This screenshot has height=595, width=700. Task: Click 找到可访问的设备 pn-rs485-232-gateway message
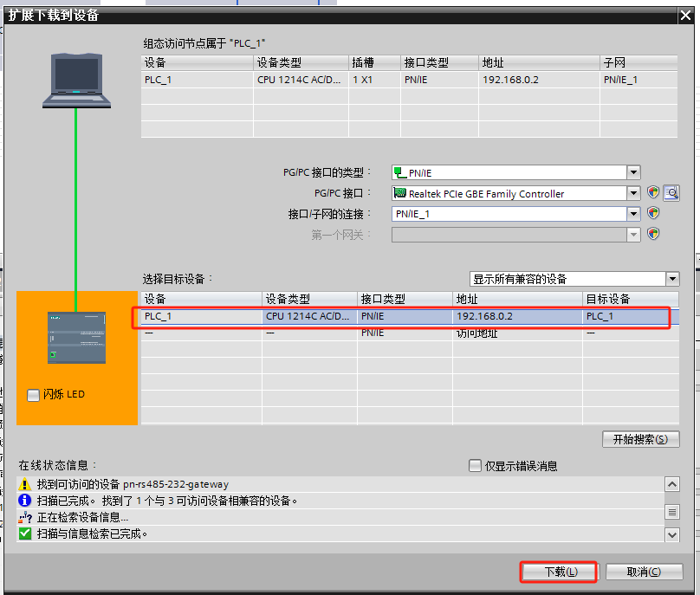(133, 484)
